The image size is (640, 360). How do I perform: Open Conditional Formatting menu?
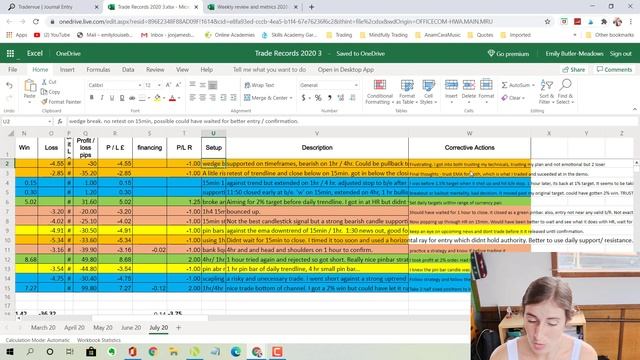click(x=380, y=92)
